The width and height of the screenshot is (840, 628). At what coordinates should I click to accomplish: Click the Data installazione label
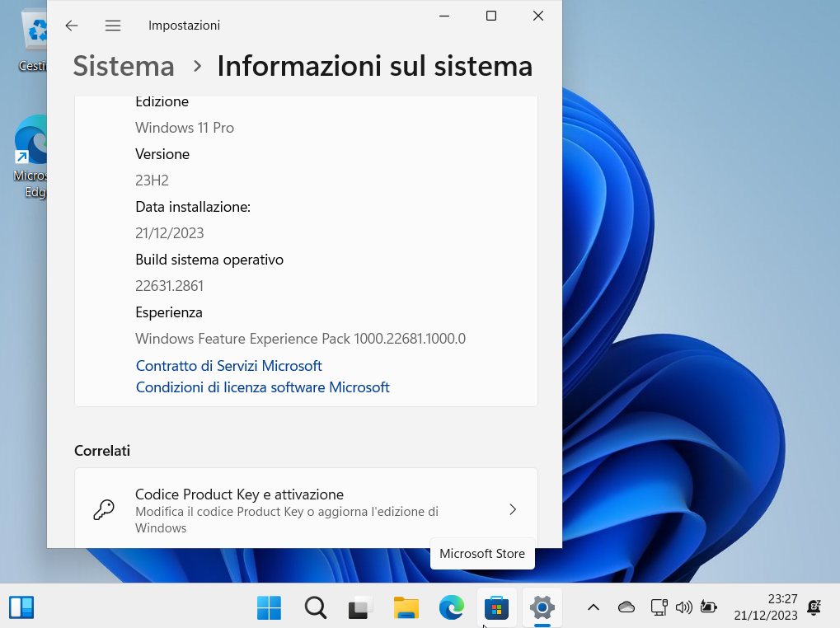[x=193, y=207]
